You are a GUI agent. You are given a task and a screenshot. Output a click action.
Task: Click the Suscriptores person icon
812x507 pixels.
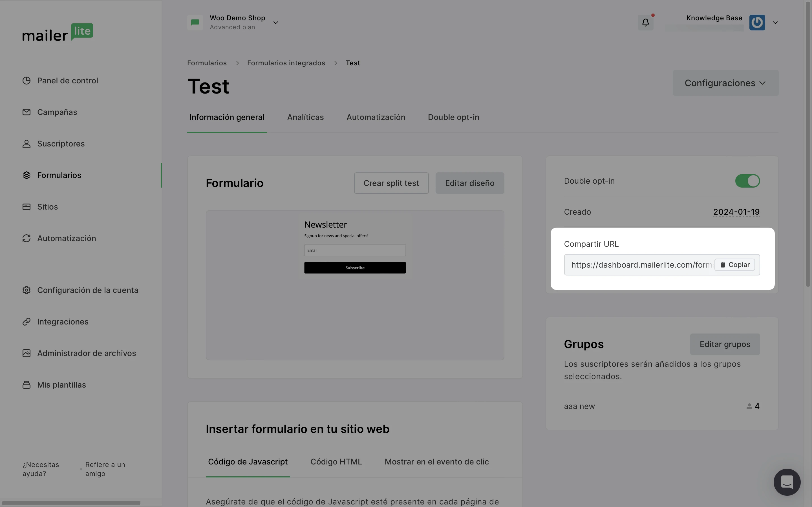(27, 144)
